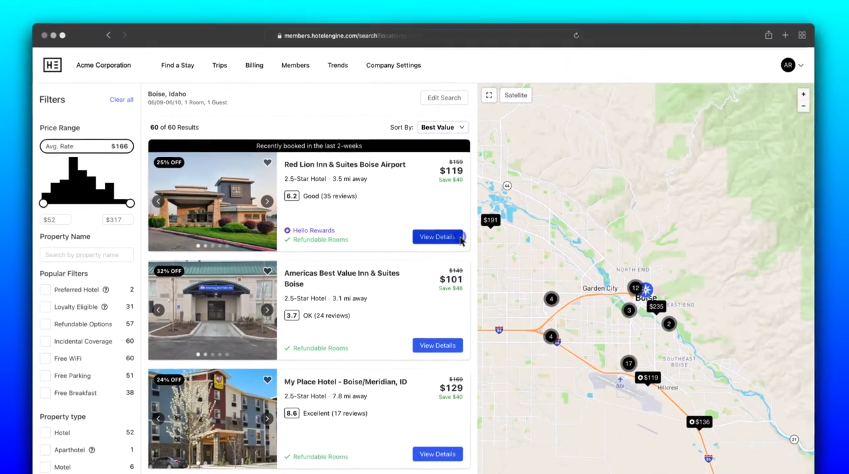Check the Free WiFi filter

coord(45,359)
